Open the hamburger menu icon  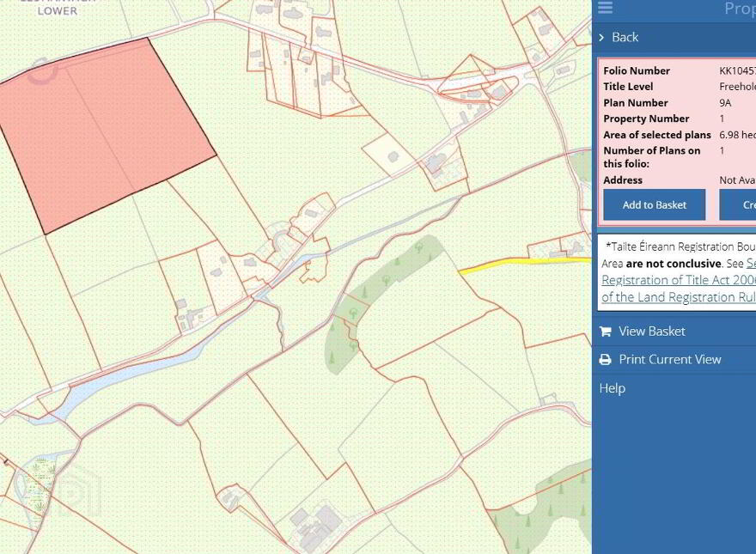click(x=605, y=7)
